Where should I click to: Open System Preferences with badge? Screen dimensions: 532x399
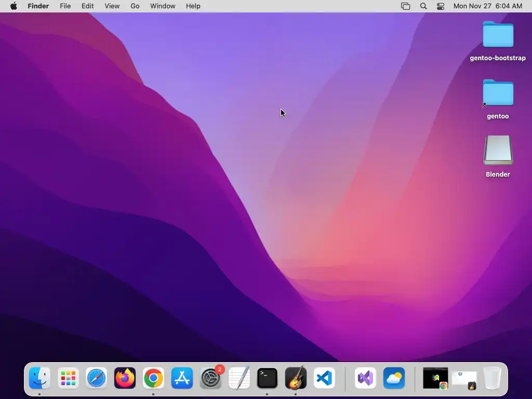[211, 378]
